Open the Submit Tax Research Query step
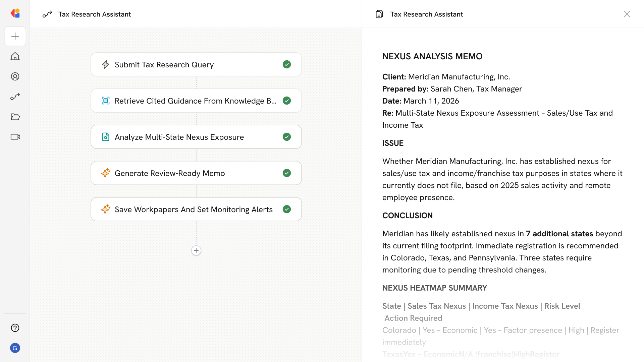 (x=164, y=65)
